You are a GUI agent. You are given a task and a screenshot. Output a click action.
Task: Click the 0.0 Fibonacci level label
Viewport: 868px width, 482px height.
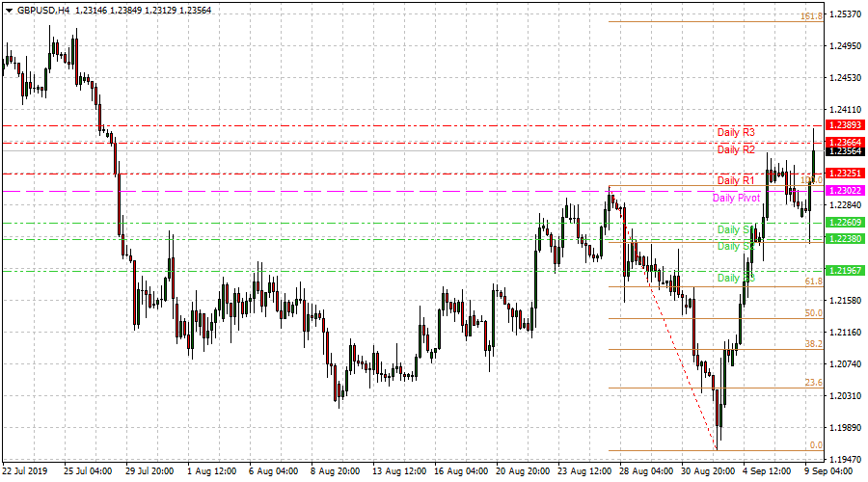[x=816, y=445]
